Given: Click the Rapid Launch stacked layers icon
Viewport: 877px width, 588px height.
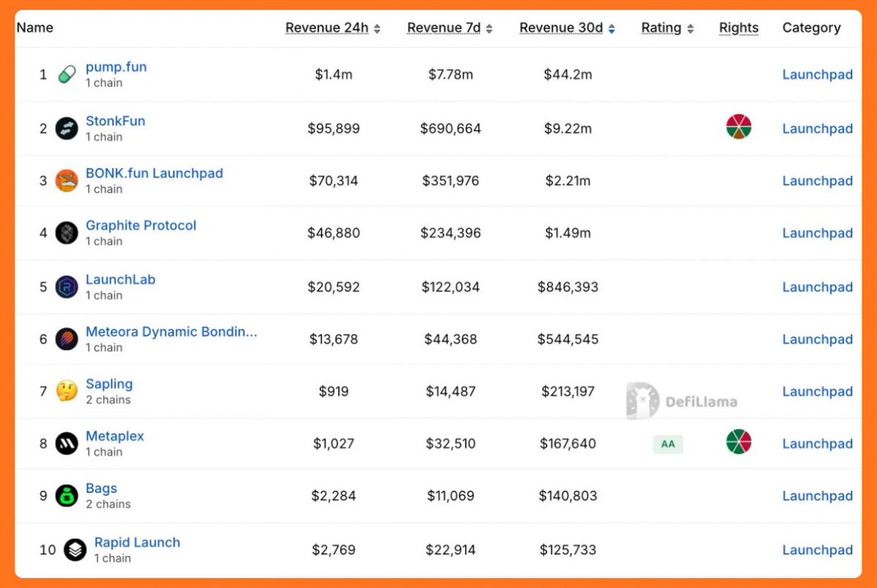Looking at the screenshot, I should click(x=75, y=550).
